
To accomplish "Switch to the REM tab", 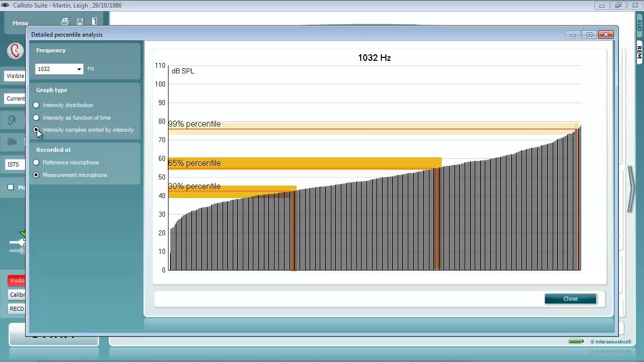I will pyautogui.click(x=639, y=52).
